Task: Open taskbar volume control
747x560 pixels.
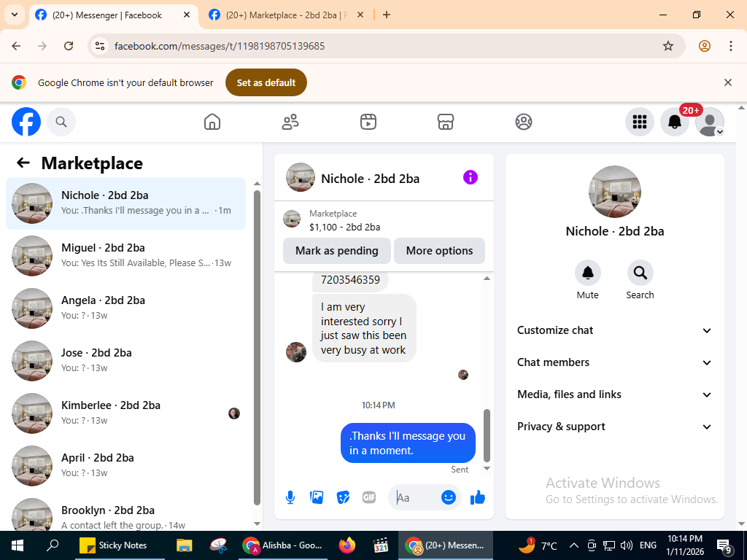Action: [x=627, y=545]
